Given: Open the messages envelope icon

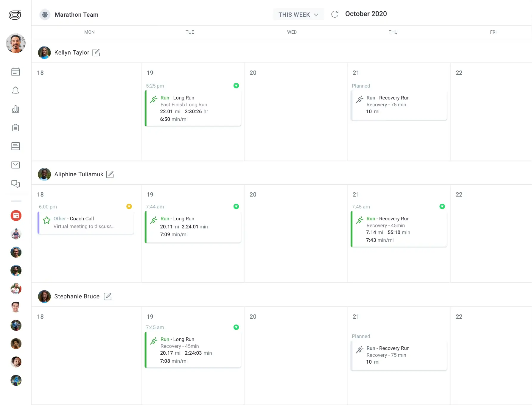Looking at the screenshot, I should [15, 165].
